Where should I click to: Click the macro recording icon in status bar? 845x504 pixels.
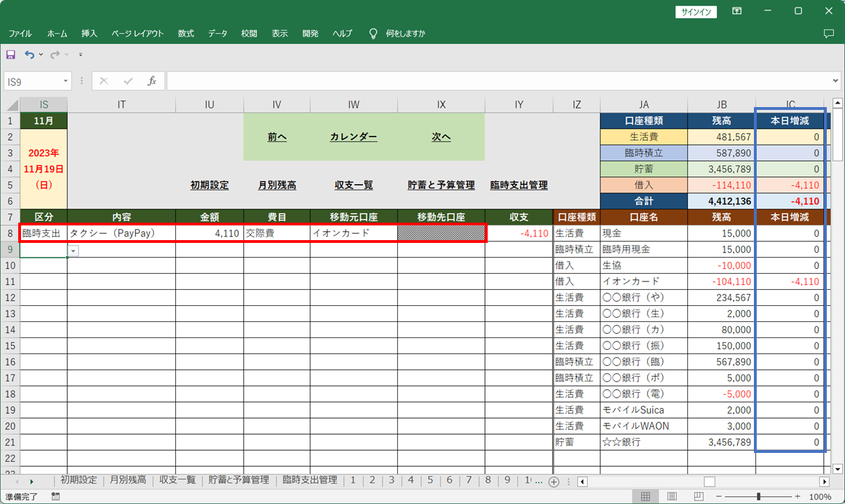pos(55,496)
